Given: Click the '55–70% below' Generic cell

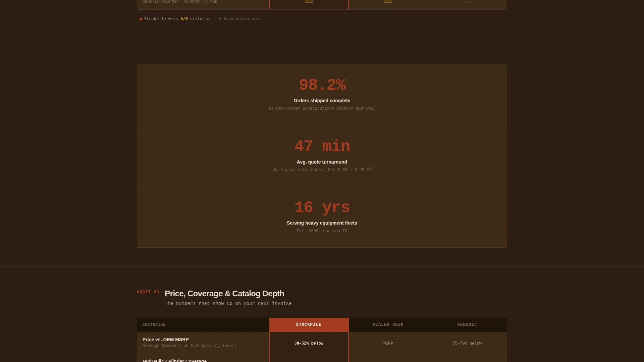Looking at the screenshot, I should pyautogui.click(x=467, y=344).
